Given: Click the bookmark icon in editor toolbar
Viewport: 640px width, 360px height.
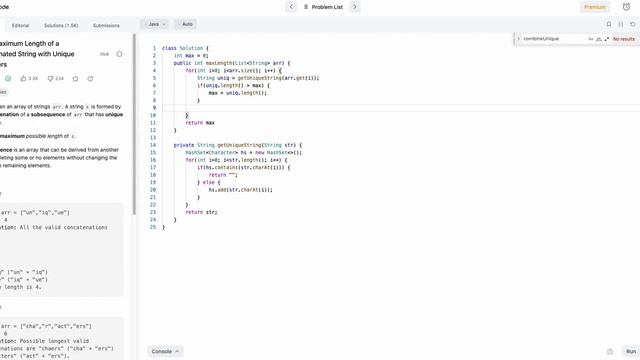Looking at the screenshot, I should click(609, 24).
